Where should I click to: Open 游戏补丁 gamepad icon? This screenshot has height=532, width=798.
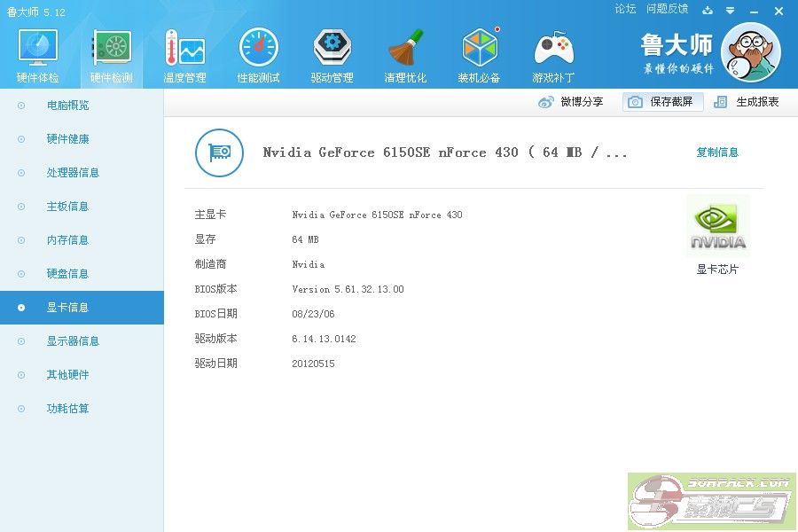(553, 47)
